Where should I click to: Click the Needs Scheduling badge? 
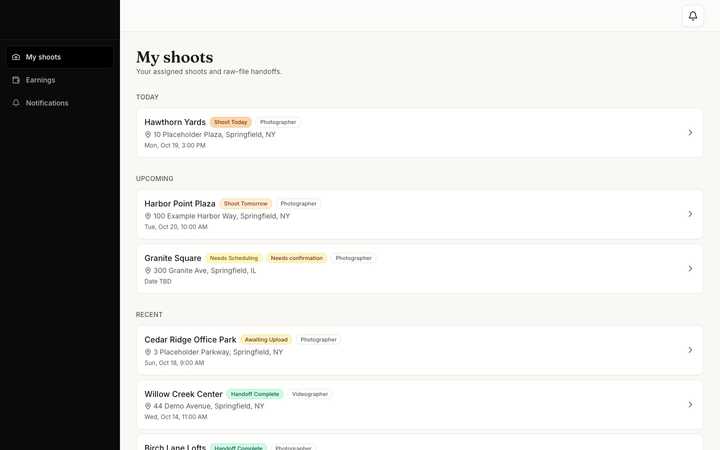[234, 258]
